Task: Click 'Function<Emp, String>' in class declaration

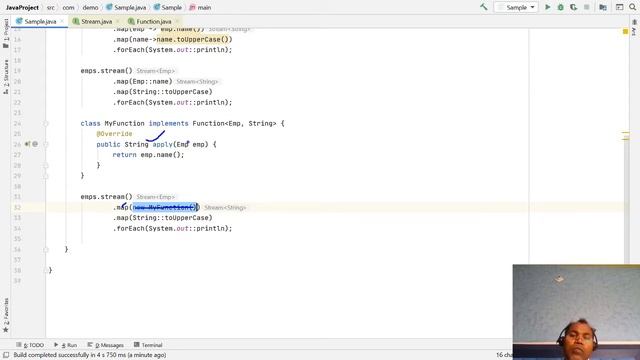Action: click(234, 123)
